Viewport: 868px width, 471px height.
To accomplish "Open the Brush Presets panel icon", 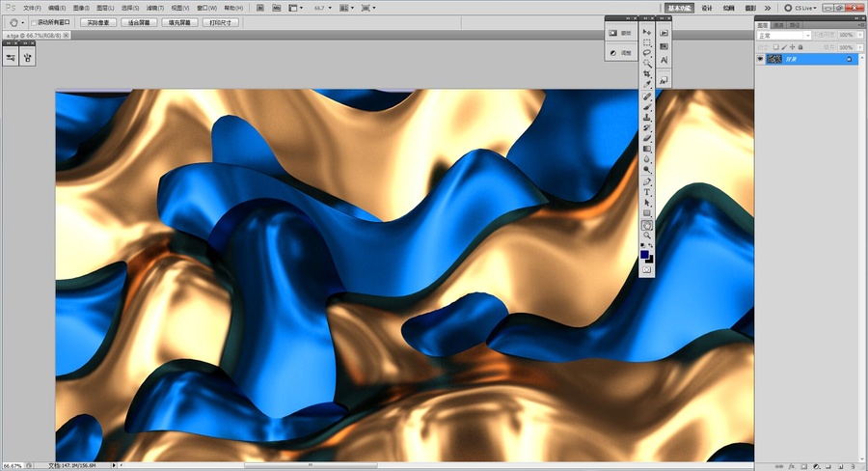I will click(27, 57).
